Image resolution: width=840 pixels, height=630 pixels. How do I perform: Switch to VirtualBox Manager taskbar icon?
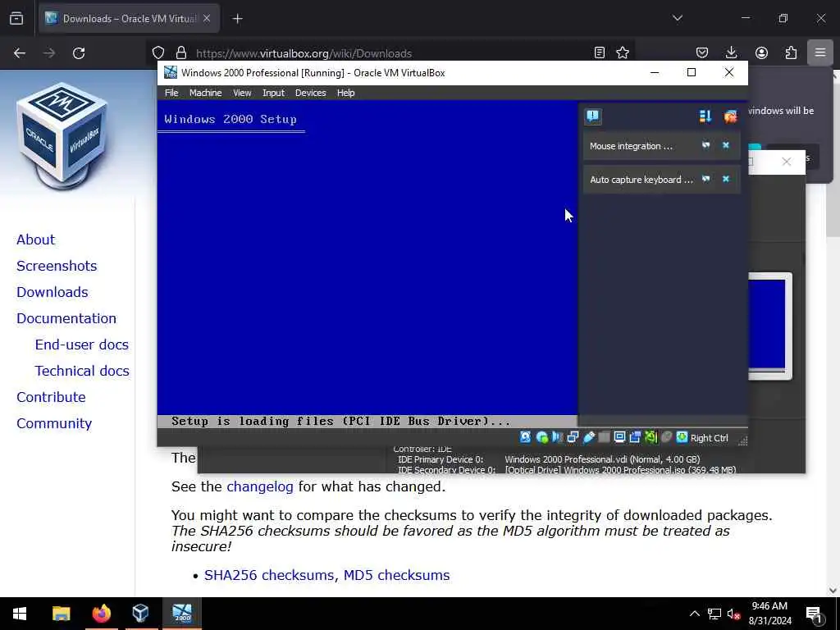point(140,614)
